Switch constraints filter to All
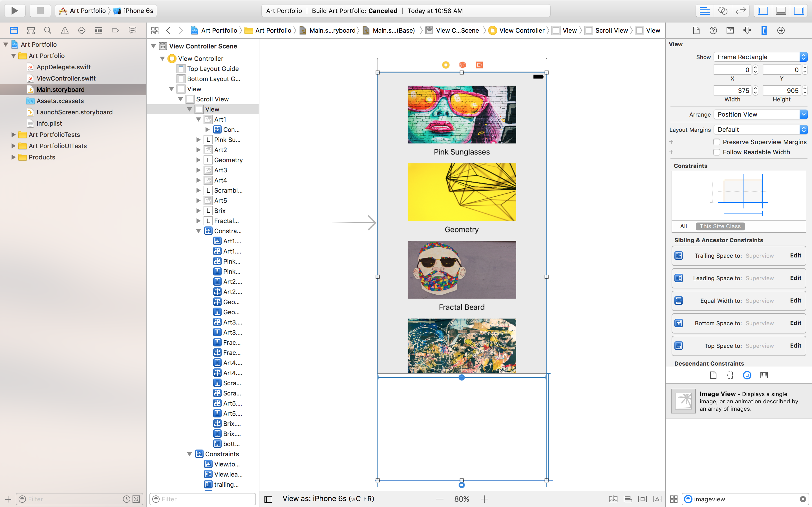The image size is (812, 507). (x=683, y=226)
